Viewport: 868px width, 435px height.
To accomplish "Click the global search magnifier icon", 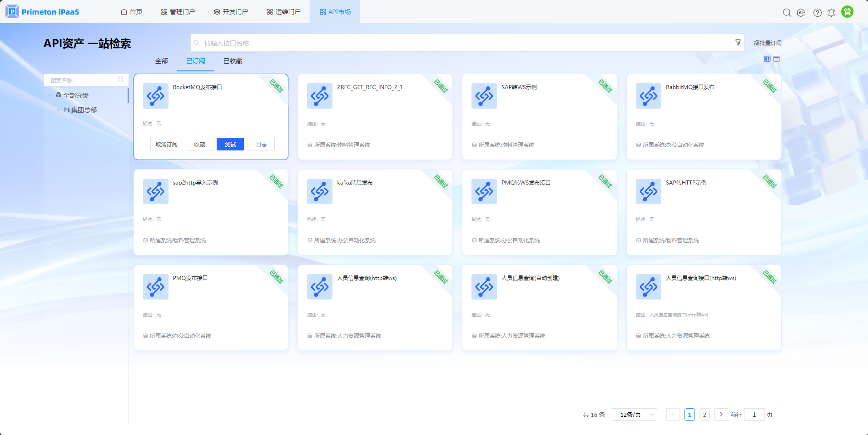I will point(787,13).
